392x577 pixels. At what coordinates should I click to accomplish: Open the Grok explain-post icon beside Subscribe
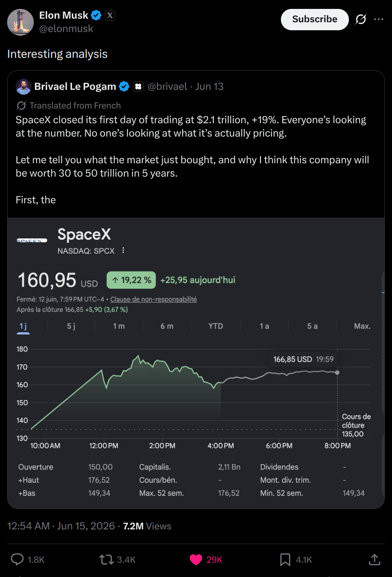[361, 19]
